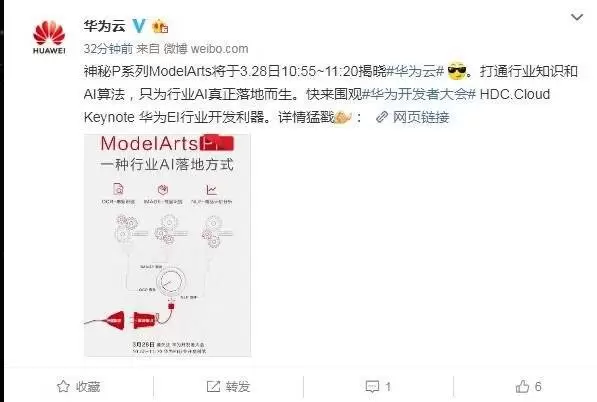Click the repost share arrow icon
The height and width of the screenshot is (402, 597).
(213, 386)
